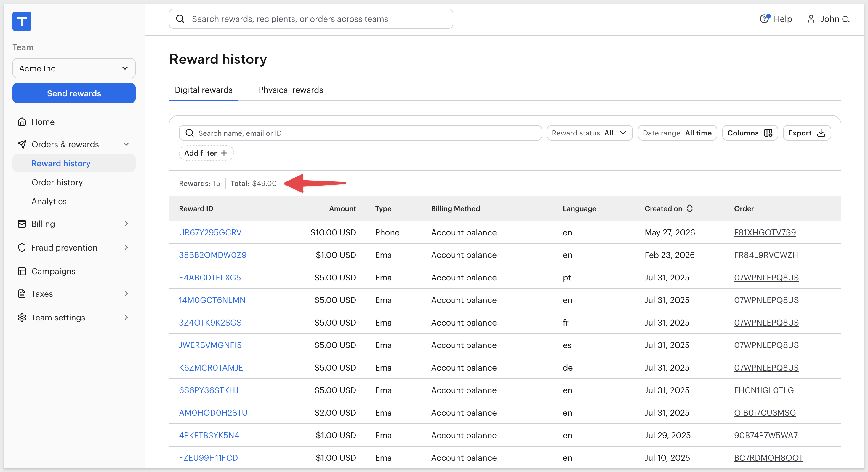The image size is (868, 472).
Task: Expand the Billing section chevron
Action: click(x=126, y=224)
